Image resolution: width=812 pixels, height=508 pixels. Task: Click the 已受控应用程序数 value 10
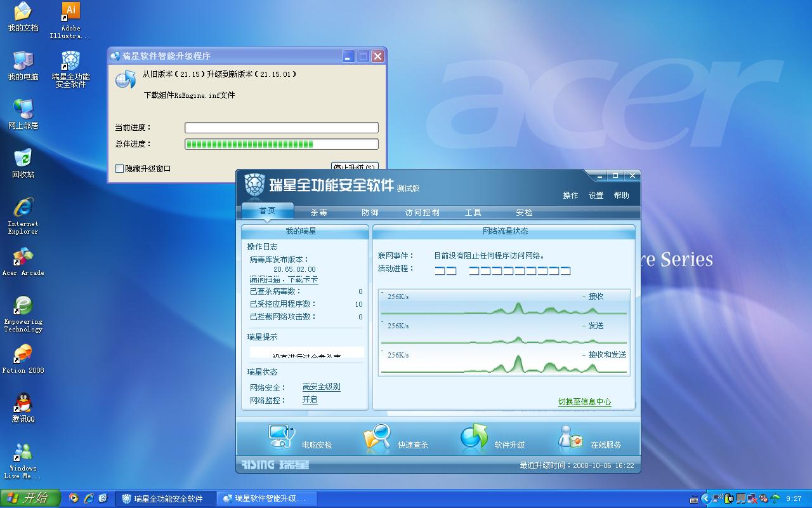358,304
